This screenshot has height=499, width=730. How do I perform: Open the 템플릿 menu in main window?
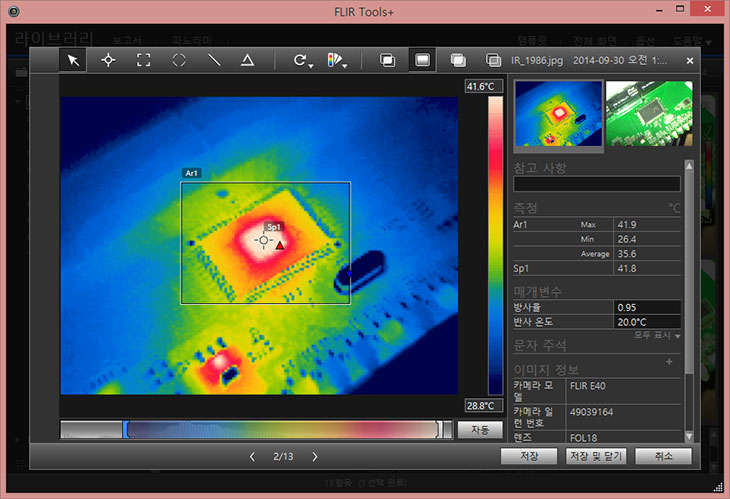(x=533, y=40)
